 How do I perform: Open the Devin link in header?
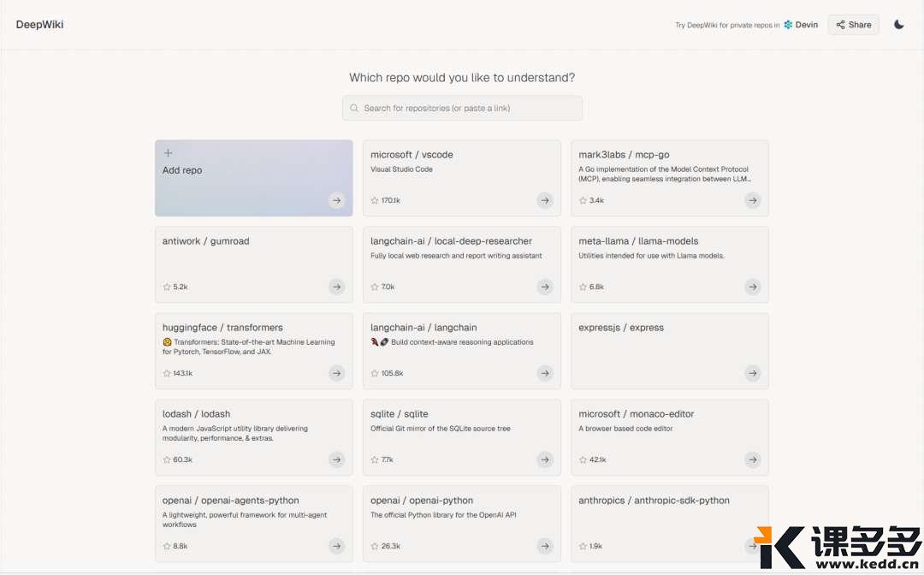click(x=801, y=25)
